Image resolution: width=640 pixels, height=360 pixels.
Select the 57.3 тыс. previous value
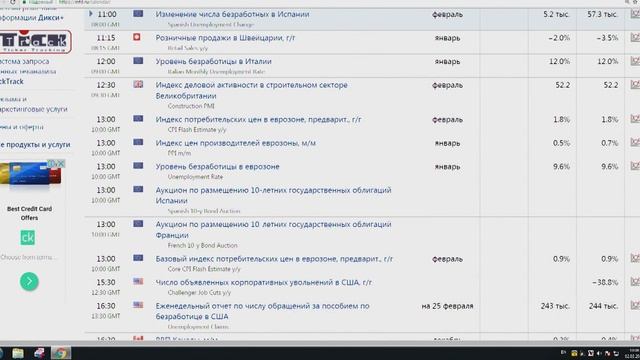click(x=602, y=14)
